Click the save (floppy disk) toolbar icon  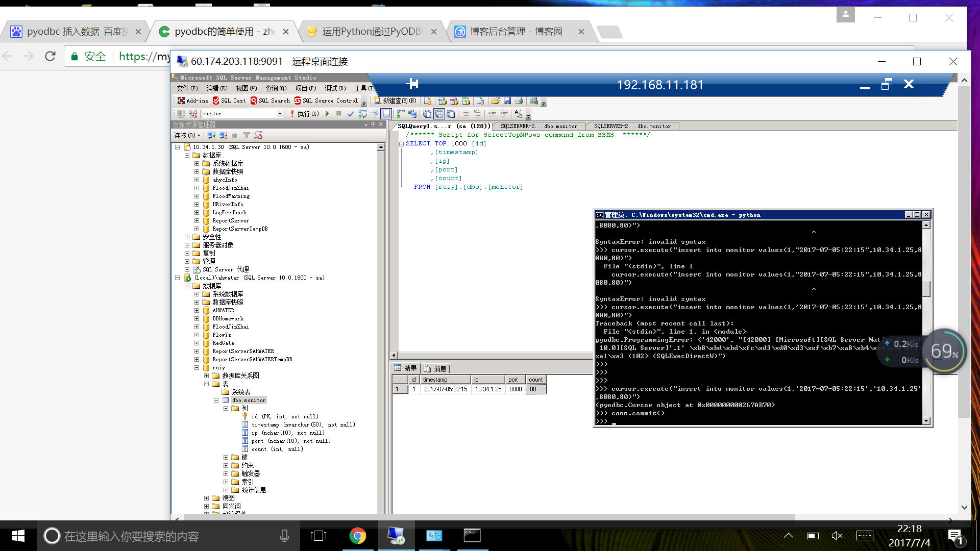click(x=507, y=101)
